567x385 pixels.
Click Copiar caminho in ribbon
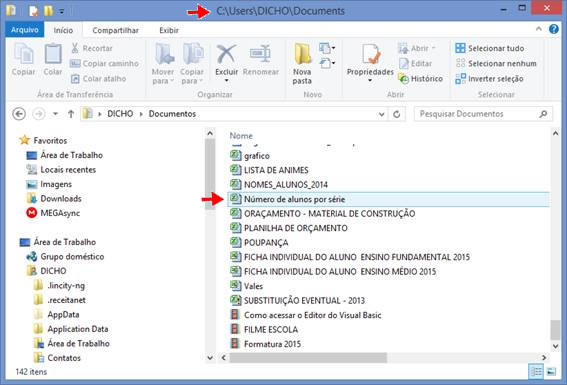coord(104,63)
